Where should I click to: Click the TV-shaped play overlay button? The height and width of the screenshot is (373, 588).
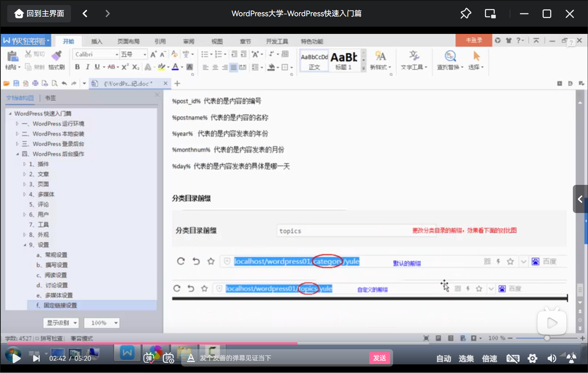pos(552,322)
